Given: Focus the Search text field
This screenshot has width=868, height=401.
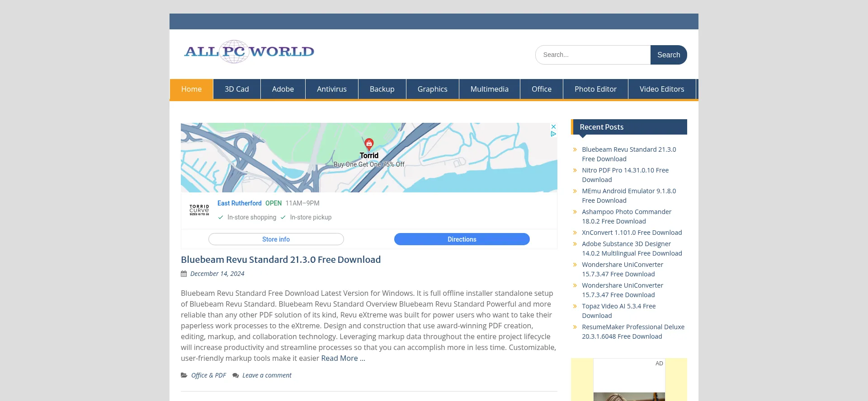Looking at the screenshot, I should pos(593,55).
